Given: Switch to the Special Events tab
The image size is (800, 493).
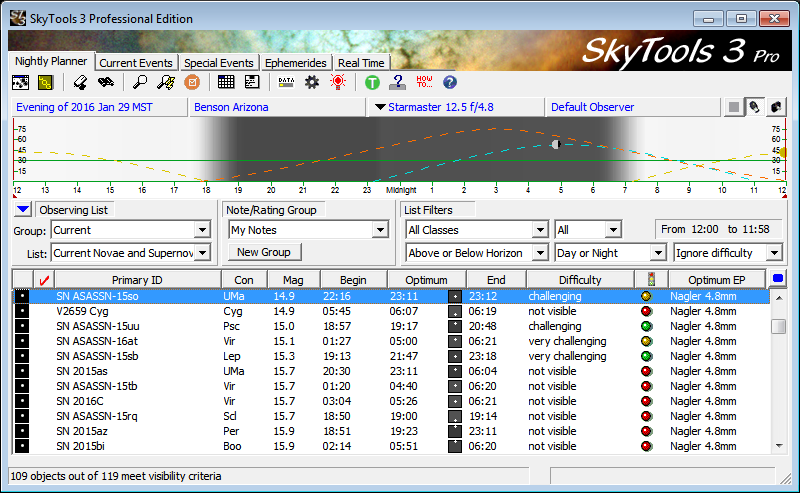Looking at the screenshot, I should [x=219, y=63].
